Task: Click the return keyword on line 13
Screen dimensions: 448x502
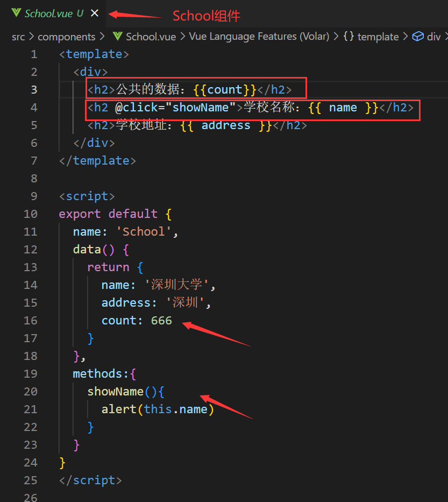Action: tap(108, 267)
